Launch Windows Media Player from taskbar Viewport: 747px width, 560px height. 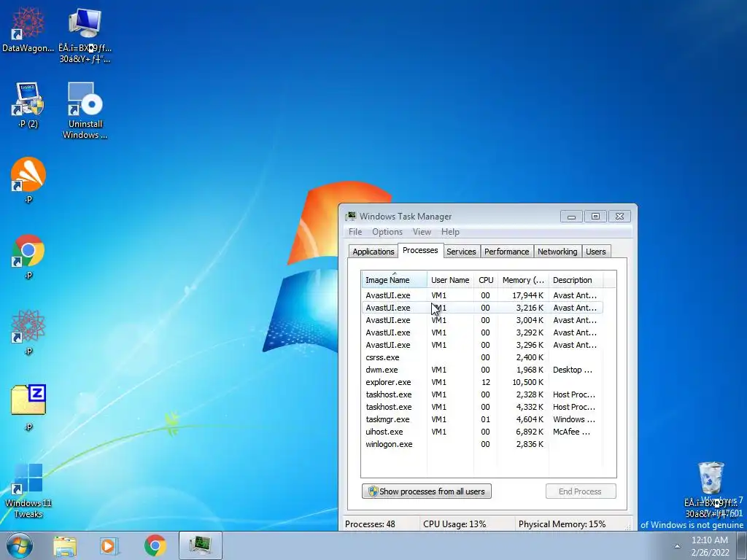tap(109, 546)
